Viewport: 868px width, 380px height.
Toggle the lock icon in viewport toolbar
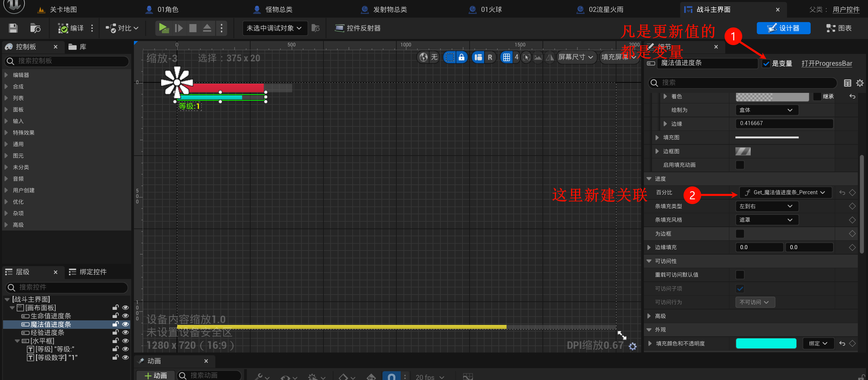[x=461, y=57]
